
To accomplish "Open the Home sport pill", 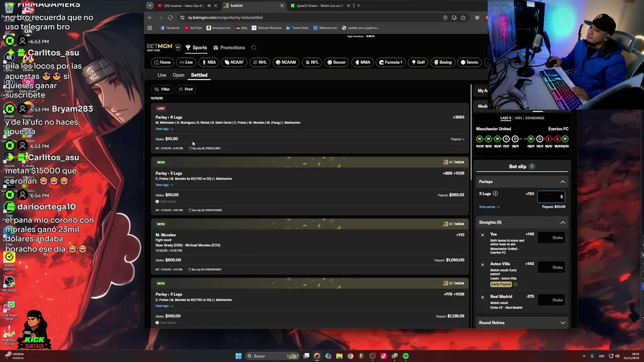I will [163, 62].
